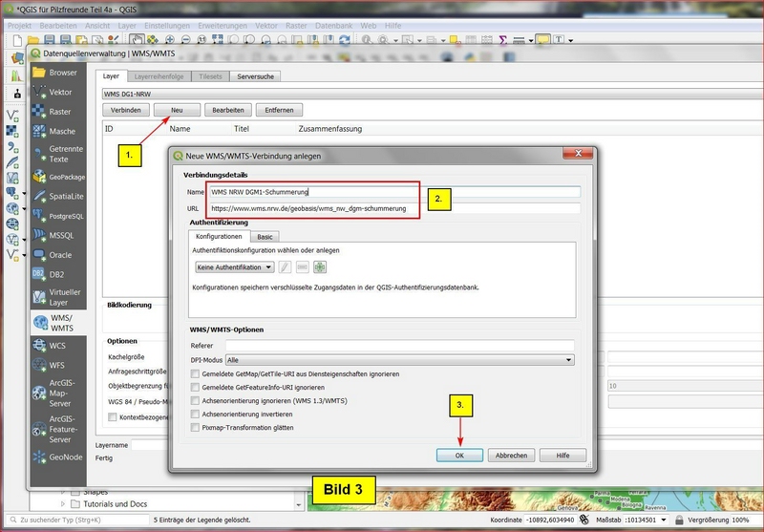The width and height of the screenshot is (764, 532).
Task: Select the ArcGIS-Map-Server source
Action: point(58,394)
